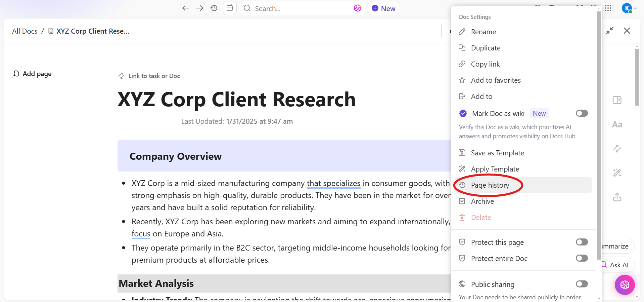Viewport: 644px width, 302px height.
Task: Click the floating purple AI brain button
Action: coord(625,285)
